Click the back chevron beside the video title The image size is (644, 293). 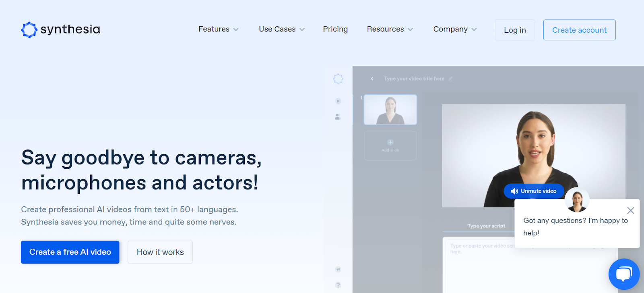[372, 79]
